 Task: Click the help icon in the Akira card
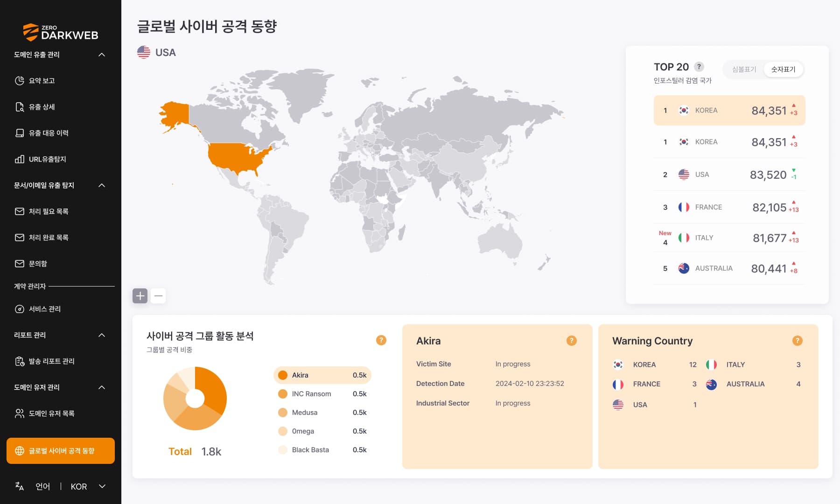pos(572,341)
